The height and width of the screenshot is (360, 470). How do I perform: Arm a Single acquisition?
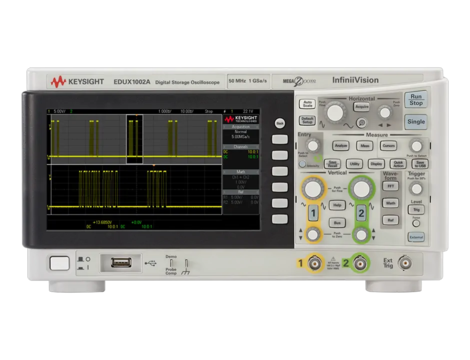pyautogui.click(x=416, y=122)
